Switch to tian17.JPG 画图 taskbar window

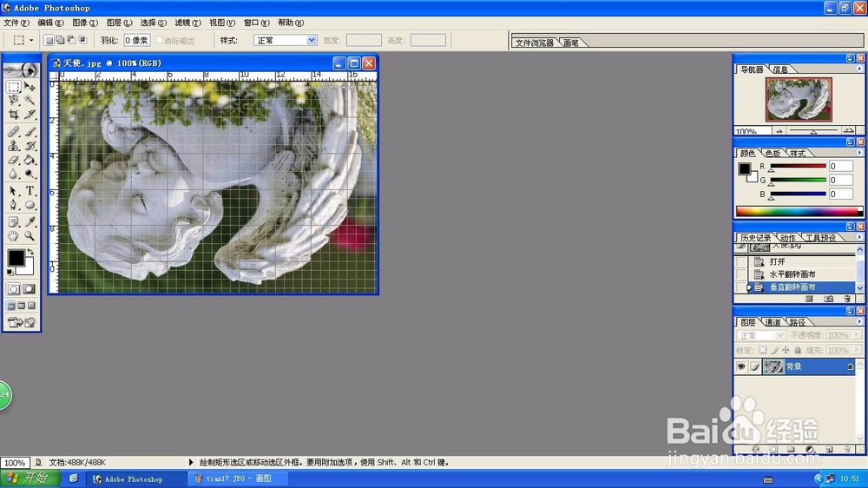pyautogui.click(x=239, y=478)
